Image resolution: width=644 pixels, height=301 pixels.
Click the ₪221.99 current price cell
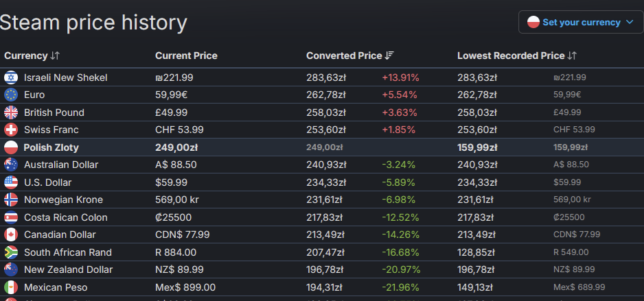174,77
